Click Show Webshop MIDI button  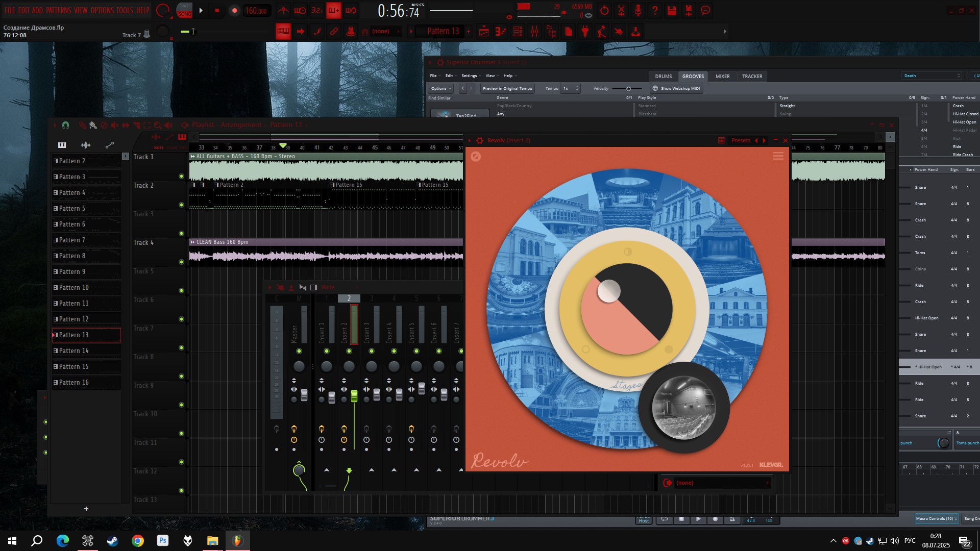click(676, 88)
